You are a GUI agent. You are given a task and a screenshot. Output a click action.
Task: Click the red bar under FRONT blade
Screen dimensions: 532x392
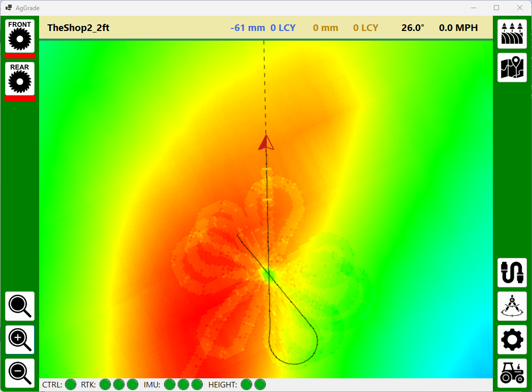click(20, 56)
